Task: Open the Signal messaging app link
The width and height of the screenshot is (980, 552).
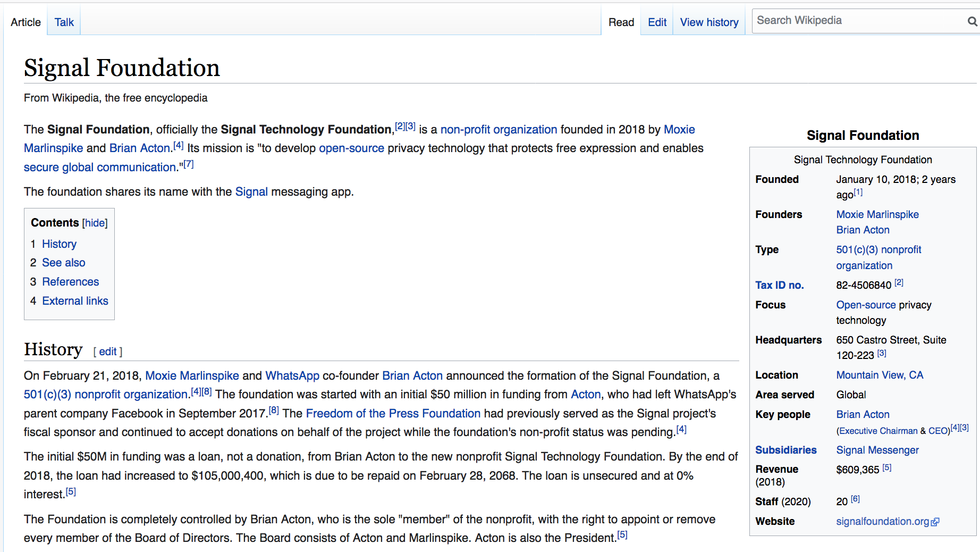Action: tap(251, 192)
